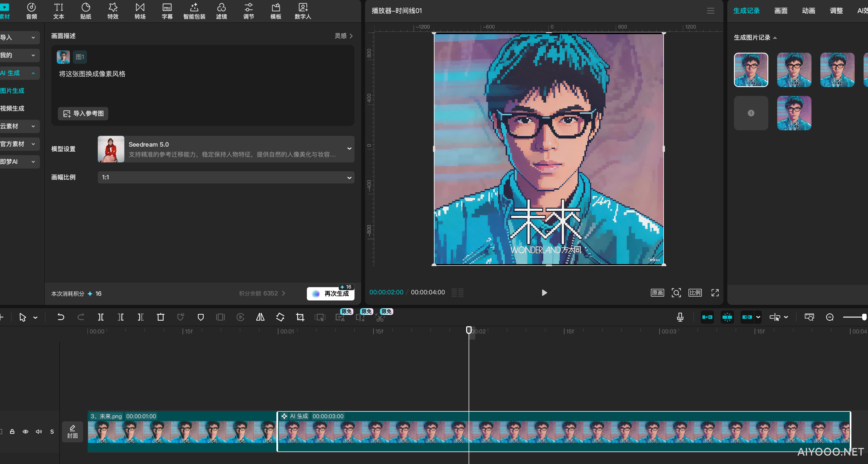Zoom out the timeline with minus icon
Viewport: 868px width, 464px height.
[830, 317]
